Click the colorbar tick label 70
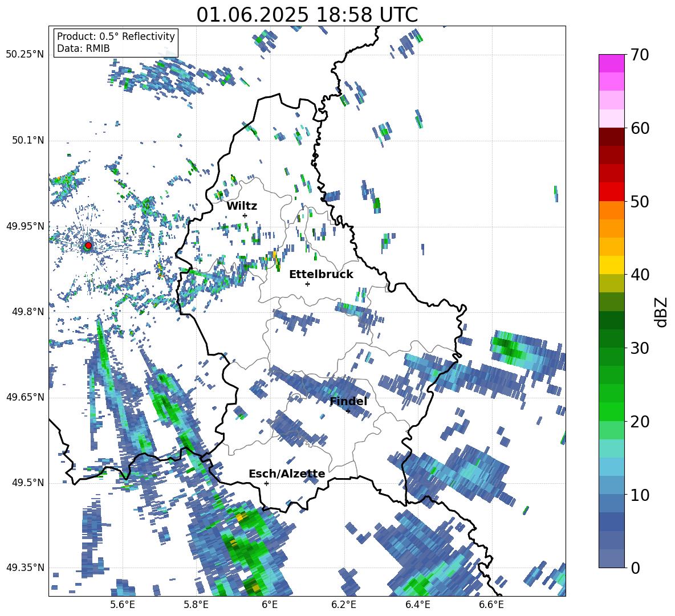Viewport: 675px width, 616px height. 640,55
